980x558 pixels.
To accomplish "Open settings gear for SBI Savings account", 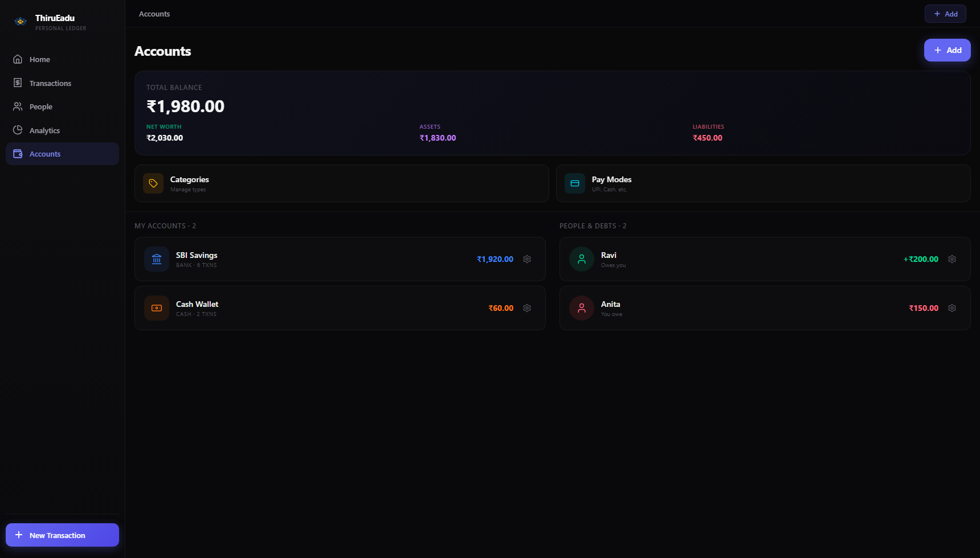I will click(526, 259).
